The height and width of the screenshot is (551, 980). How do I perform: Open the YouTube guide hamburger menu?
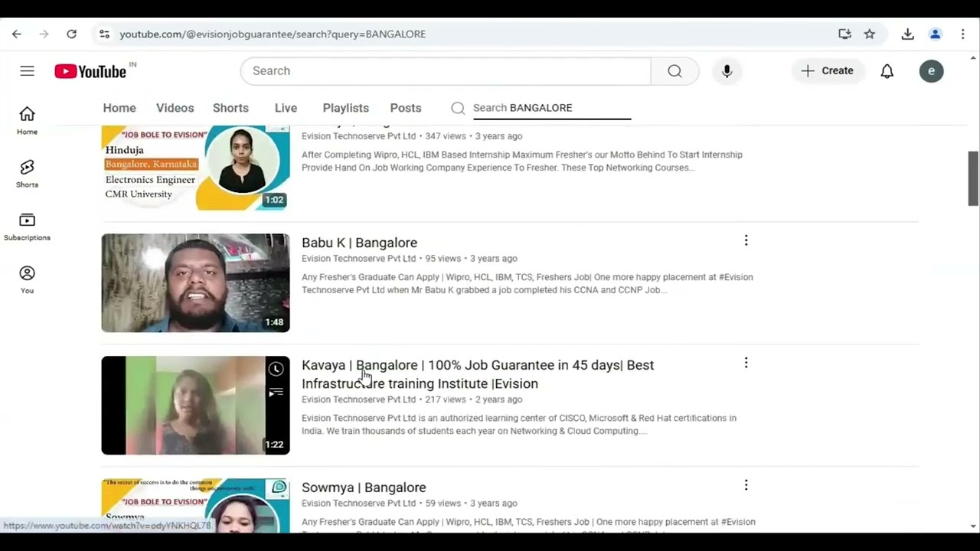[27, 71]
